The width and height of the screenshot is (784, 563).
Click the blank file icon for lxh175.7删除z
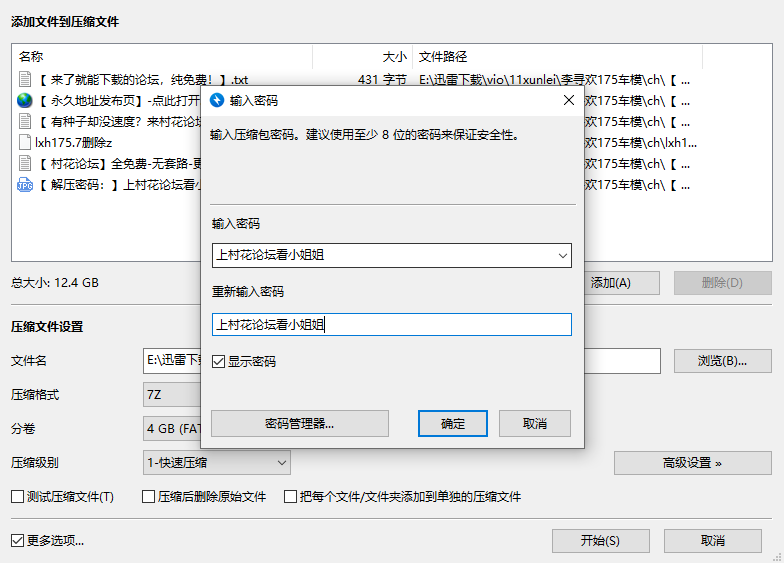click(25, 142)
